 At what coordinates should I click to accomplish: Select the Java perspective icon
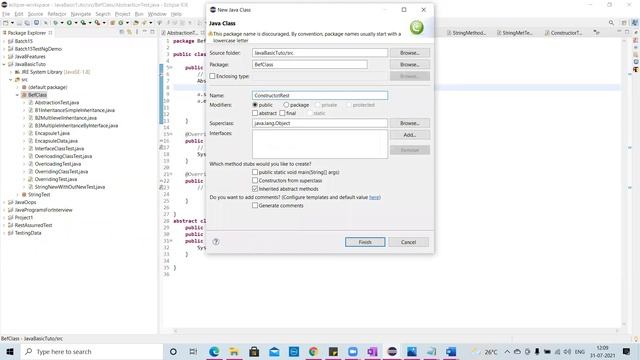634,23
